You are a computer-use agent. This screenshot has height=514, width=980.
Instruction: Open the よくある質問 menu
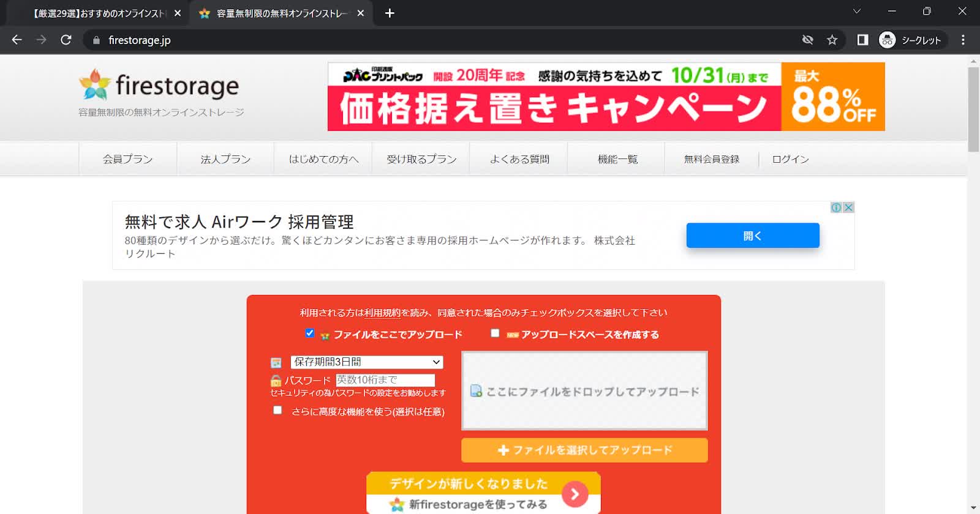pyautogui.click(x=519, y=159)
